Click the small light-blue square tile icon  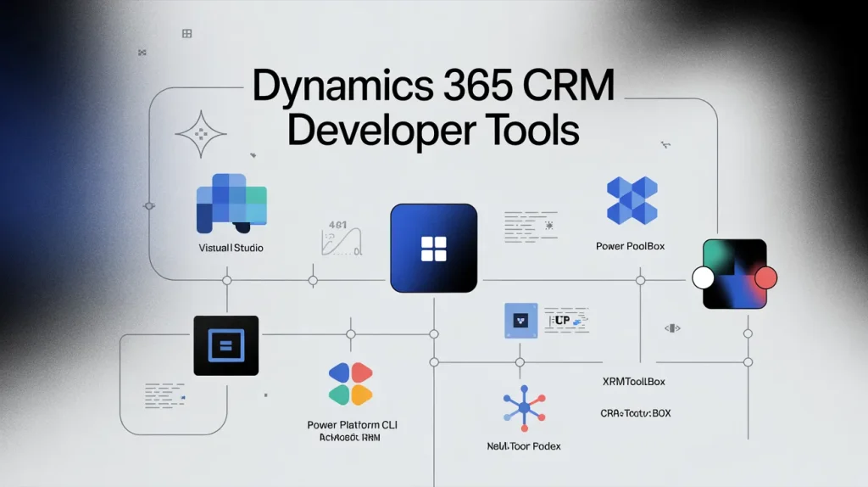coord(521,320)
